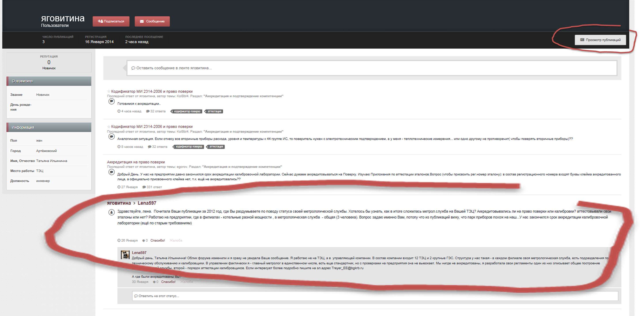Click the Подписаться follow button
This screenshot has height=316, width=644.
(111, 21)
